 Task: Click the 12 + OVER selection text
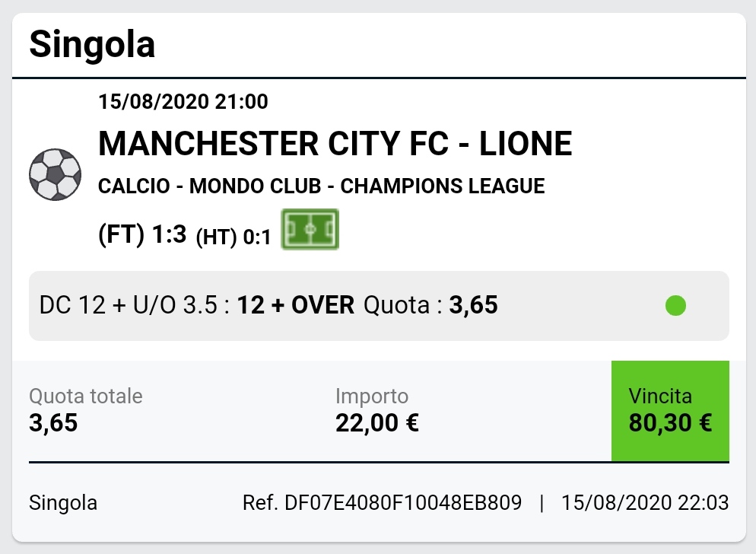point(296,305)
